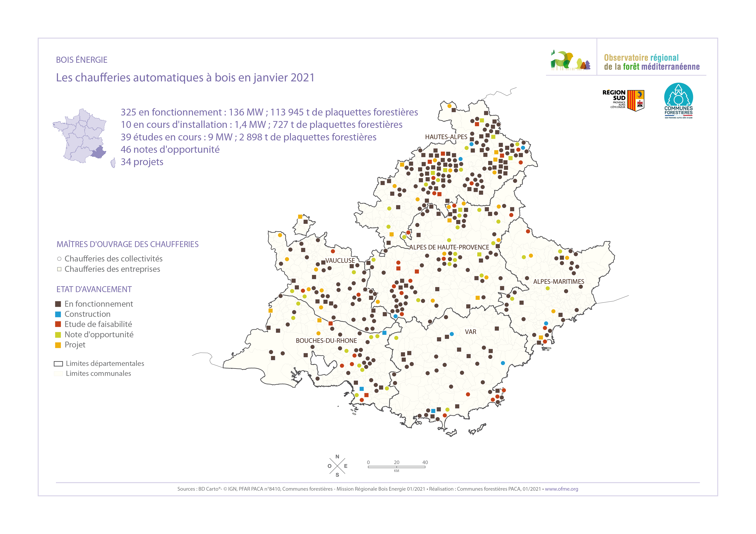Click the VAUCLUSE department label
This screenshot has height=534, width=756.
click(x=340, y=260)
